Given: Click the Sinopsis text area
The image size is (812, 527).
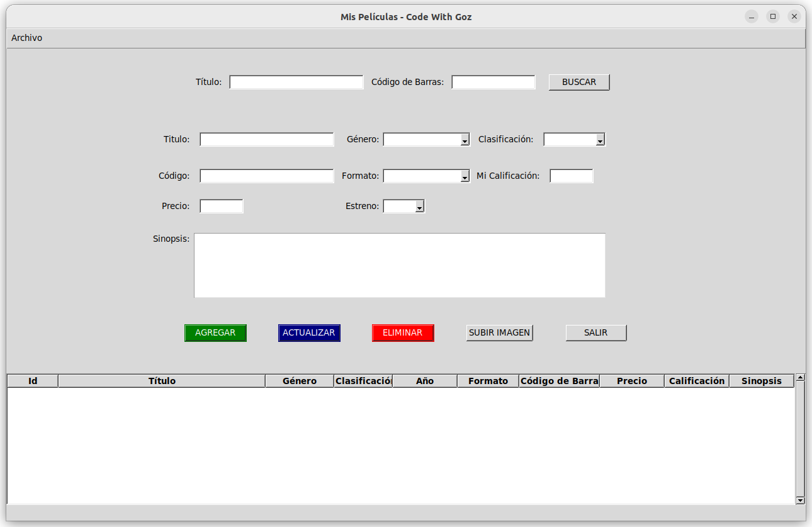Looking at the screenshot, I should pyautogui.click(x=399, y=265).
